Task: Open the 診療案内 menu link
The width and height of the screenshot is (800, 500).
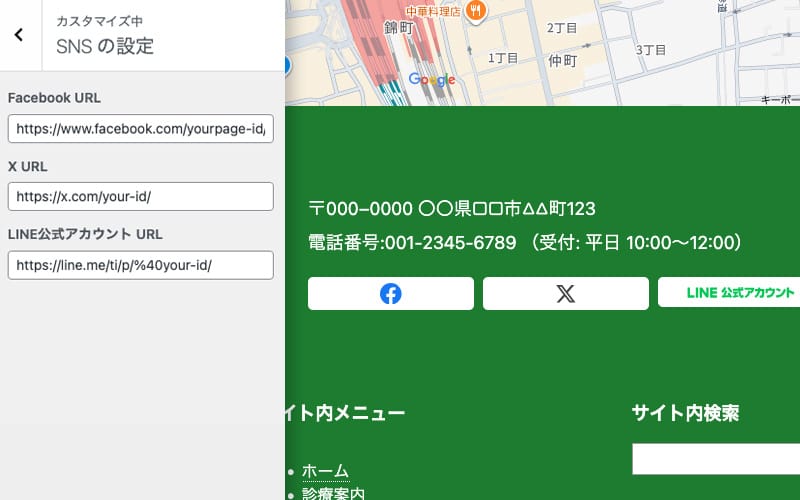Action: (x=333, y=493)
